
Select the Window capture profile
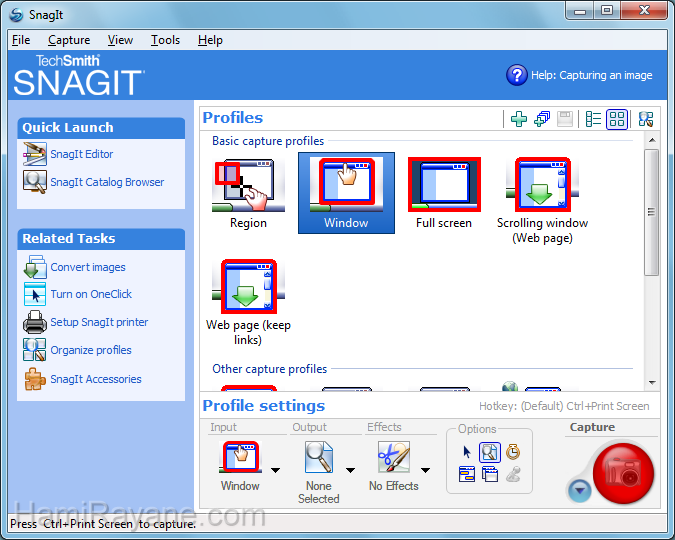(346, 193)
